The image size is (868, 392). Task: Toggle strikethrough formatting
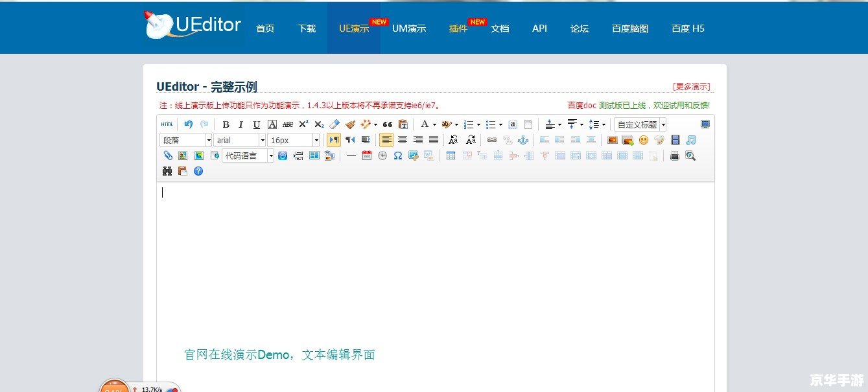[288, 124]
